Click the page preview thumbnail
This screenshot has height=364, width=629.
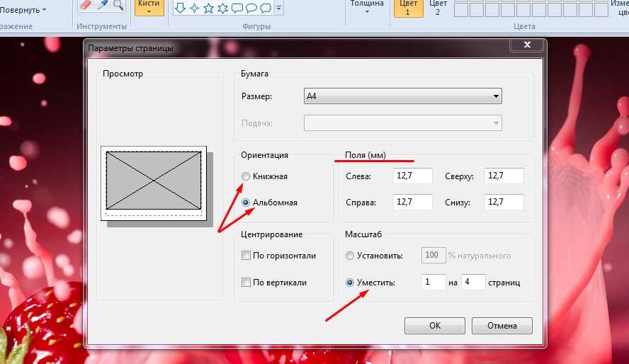(154, 183)
